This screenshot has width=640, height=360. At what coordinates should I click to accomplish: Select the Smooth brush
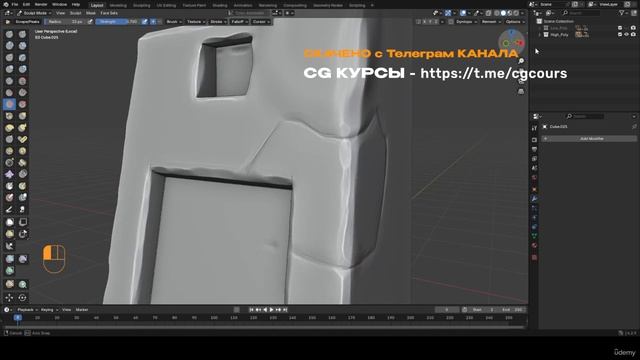coord(22,81)
